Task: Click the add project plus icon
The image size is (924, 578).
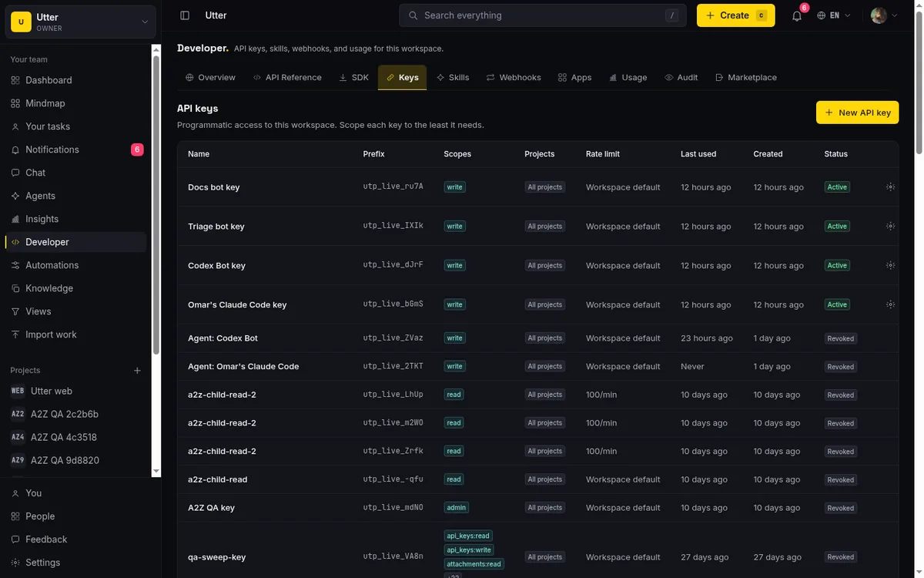Action: pos(137,371)
